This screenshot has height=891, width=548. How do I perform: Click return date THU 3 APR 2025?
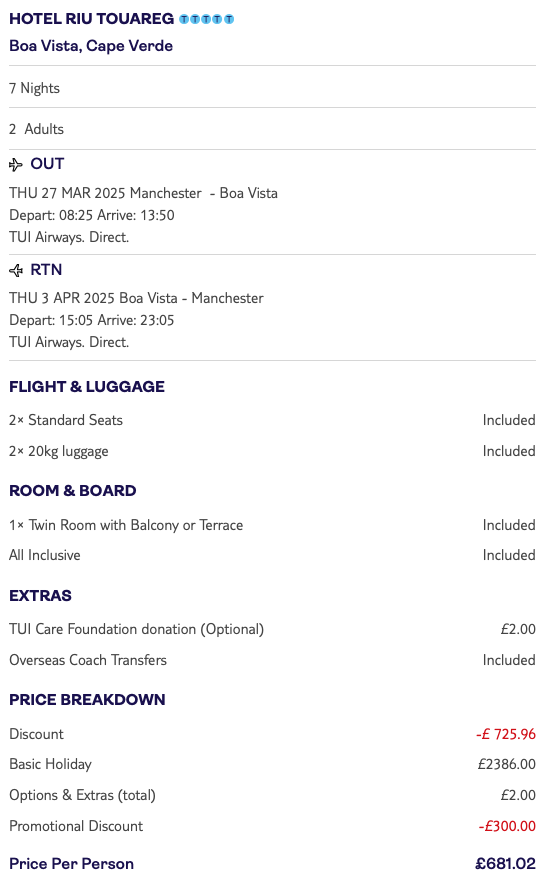click(x=62, y=298)
